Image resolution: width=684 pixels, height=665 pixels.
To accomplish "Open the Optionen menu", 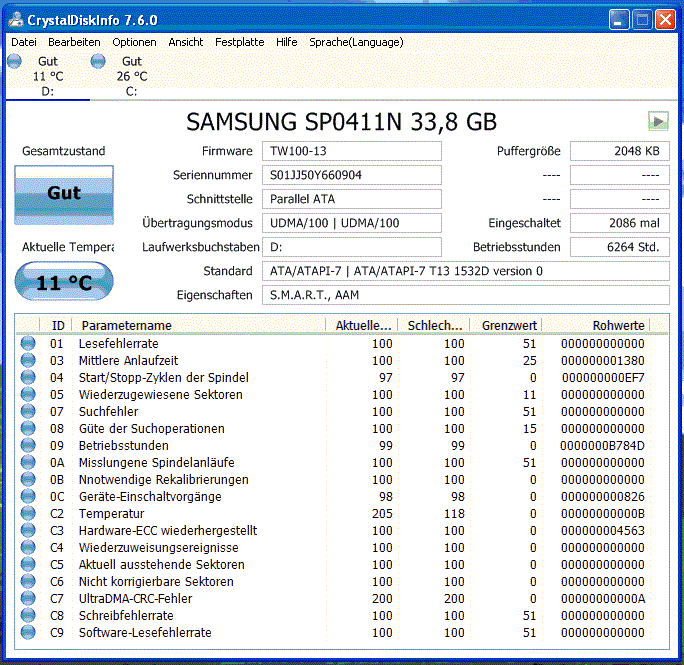I will (x=134, y=42).
